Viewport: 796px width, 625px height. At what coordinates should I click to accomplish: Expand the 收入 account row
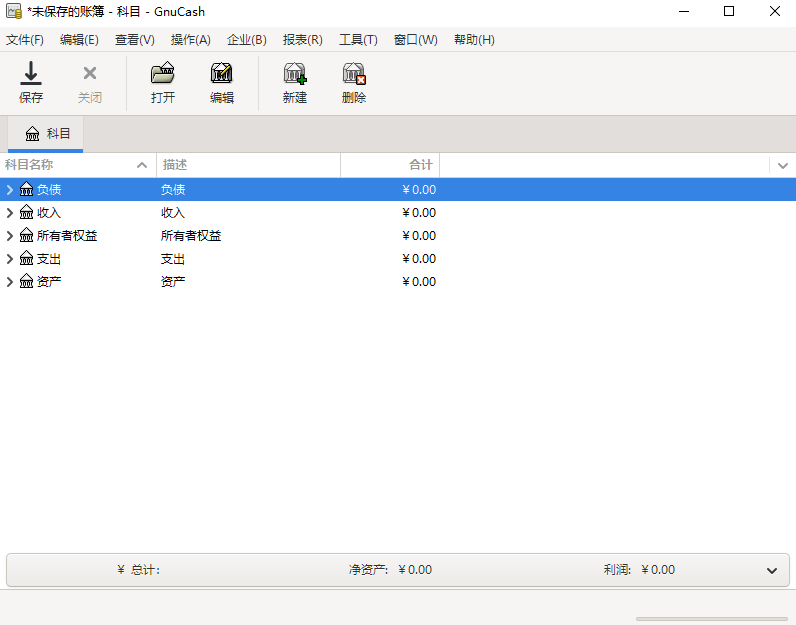point(10,212)
